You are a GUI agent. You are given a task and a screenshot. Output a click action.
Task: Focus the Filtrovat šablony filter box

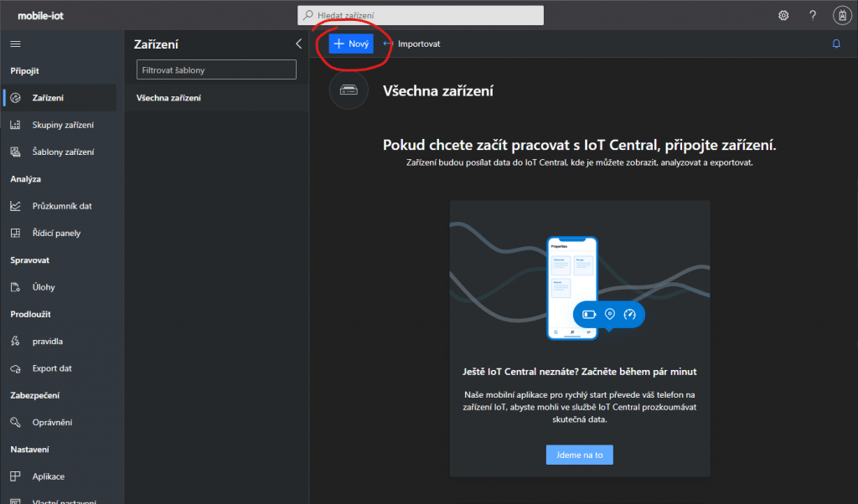coord(216,70)
